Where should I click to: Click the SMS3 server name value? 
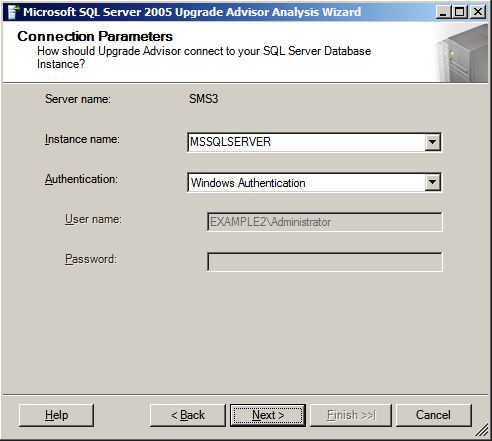coord(204,99)
